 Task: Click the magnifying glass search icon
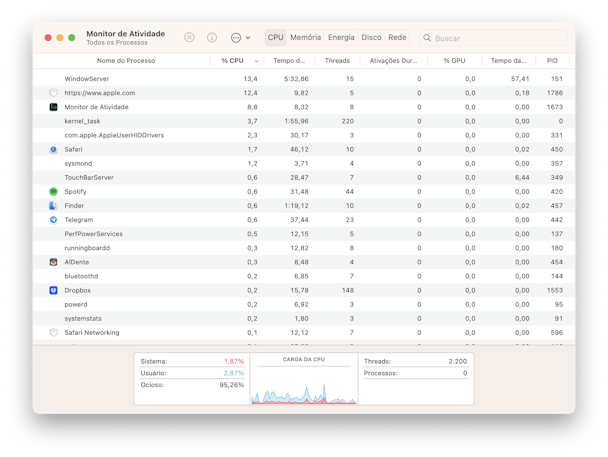[427, 38]
